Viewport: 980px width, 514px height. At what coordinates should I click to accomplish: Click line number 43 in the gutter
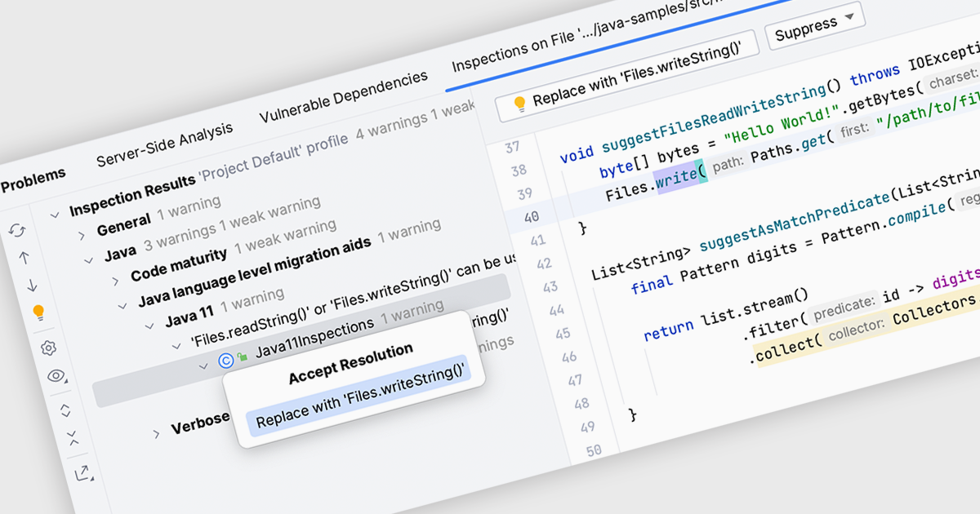[550, 286]
